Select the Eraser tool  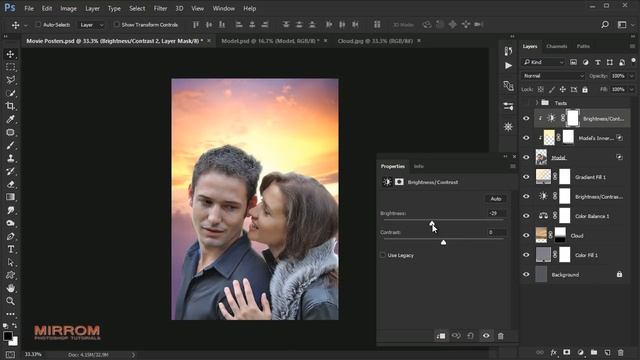(11, 184)
